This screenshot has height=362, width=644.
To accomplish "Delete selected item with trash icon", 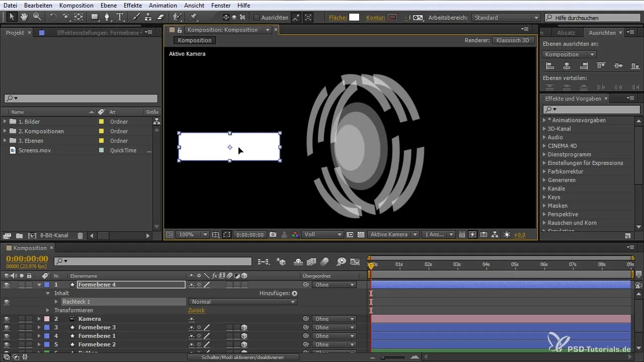I will pos(80,235).
